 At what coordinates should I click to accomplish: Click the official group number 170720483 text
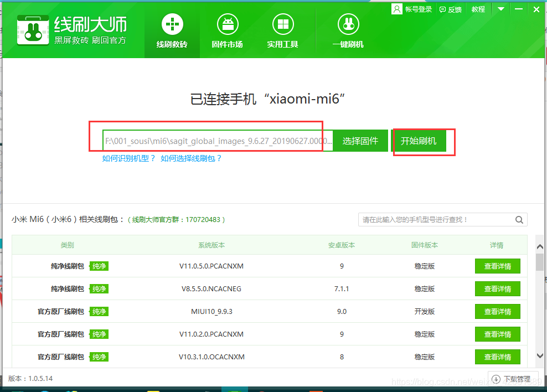(x=203, y=220)
